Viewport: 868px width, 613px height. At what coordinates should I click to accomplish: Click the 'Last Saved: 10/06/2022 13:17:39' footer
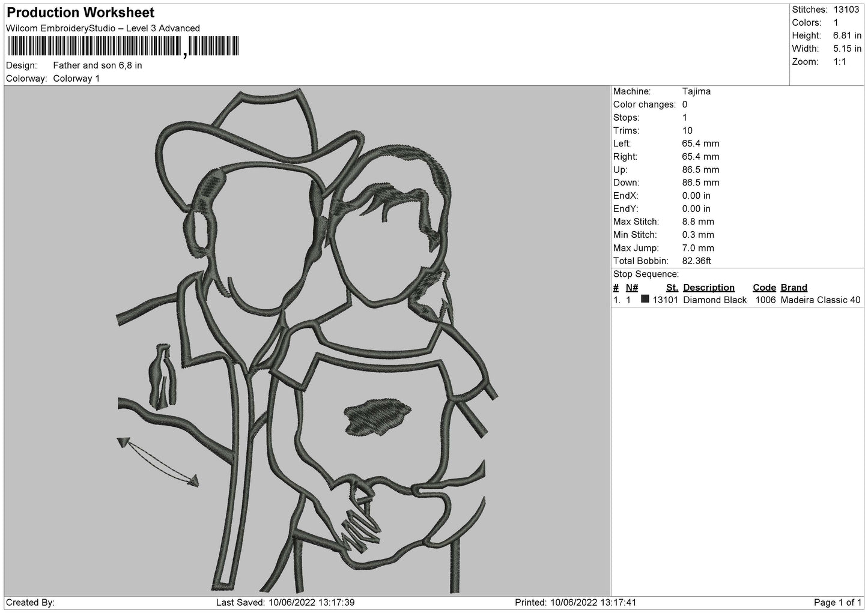(285, 602)
